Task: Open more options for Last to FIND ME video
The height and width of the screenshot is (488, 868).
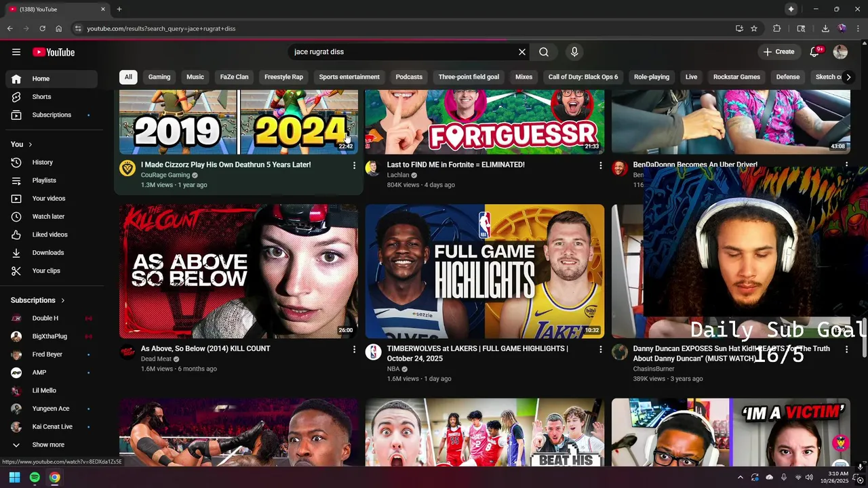Action: pos(600,165)
